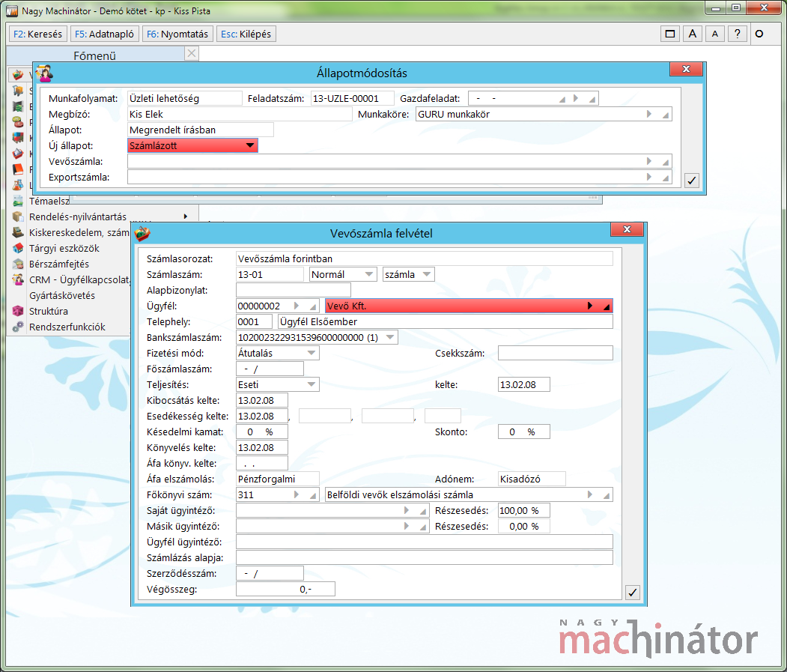
Task: Click the Rendszerfunkciók gears icon
Action: click(17, 327)
